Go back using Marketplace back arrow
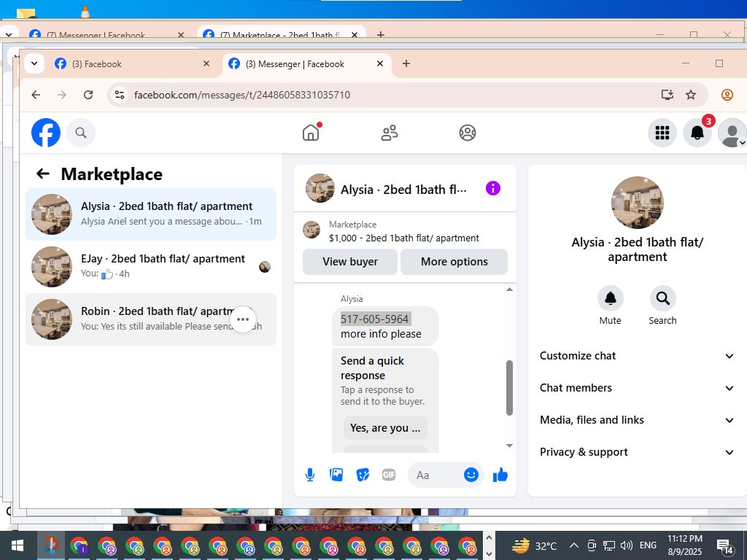This screenshot has width=747, height=560. click(x=43, y=174)
